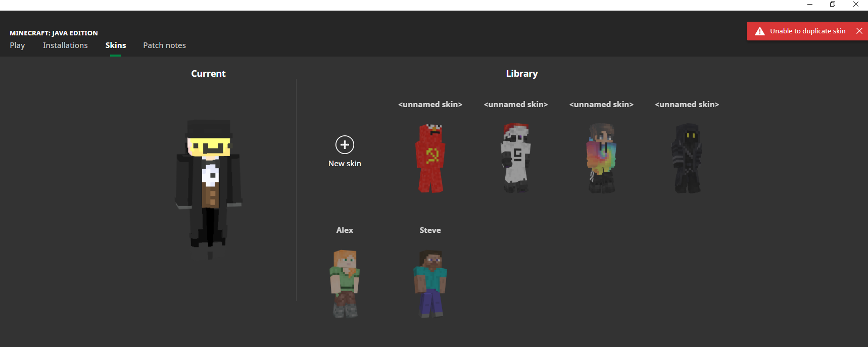Click the warning triangle in the error banner
This screenshot has height=347, width=868.
pyautogui.click(x=759, y=31)
